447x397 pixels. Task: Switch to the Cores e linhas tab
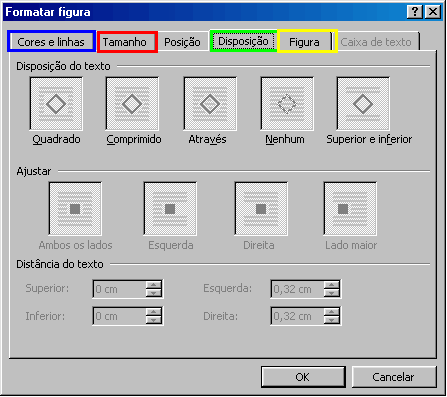tap(51, 42)
